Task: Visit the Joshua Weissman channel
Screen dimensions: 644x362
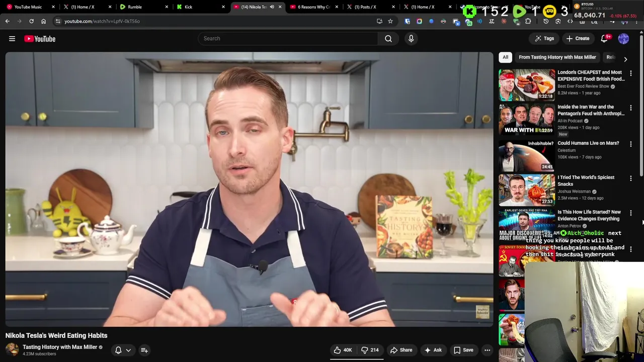Action: [574, 192]
